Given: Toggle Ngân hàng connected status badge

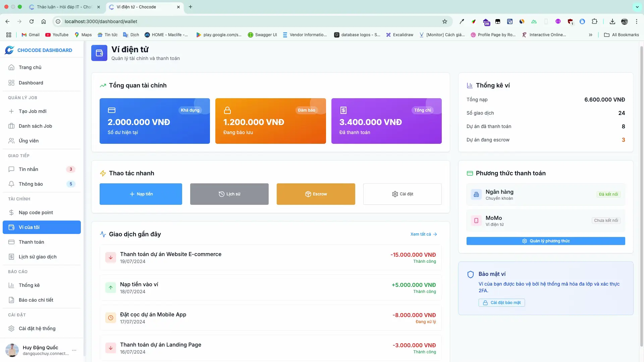Looking at the screenshot, I should click(608, 194).
